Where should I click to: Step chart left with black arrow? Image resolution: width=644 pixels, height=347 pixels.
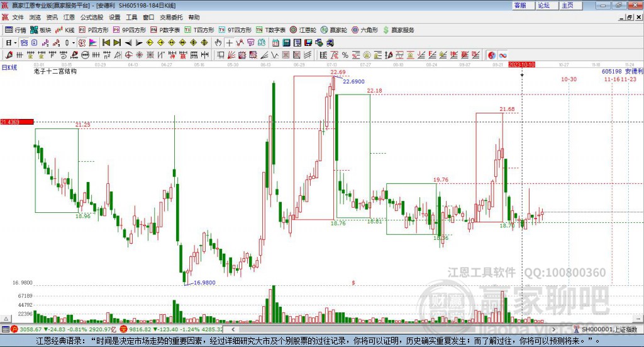pos(128,43)
